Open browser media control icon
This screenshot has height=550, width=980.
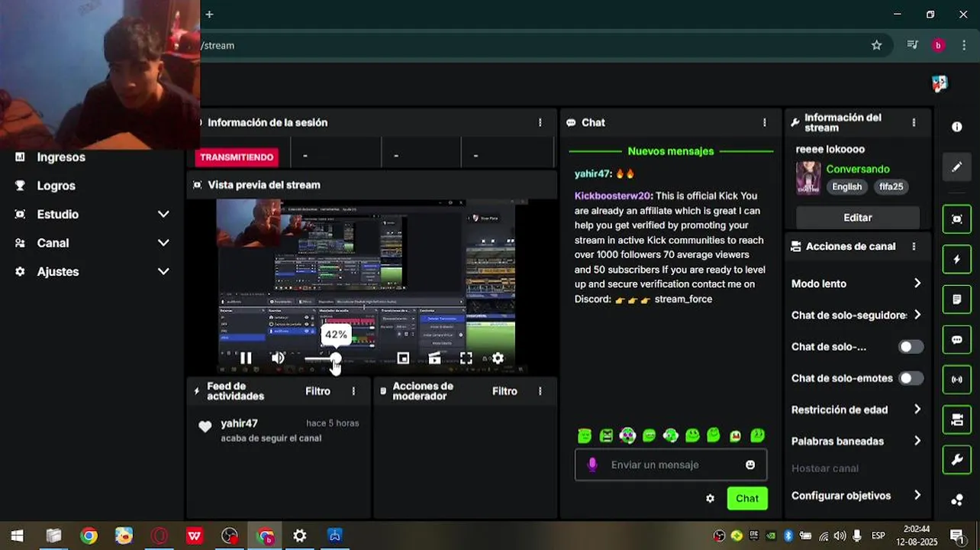pyautogui.click(x=912, y=45)
